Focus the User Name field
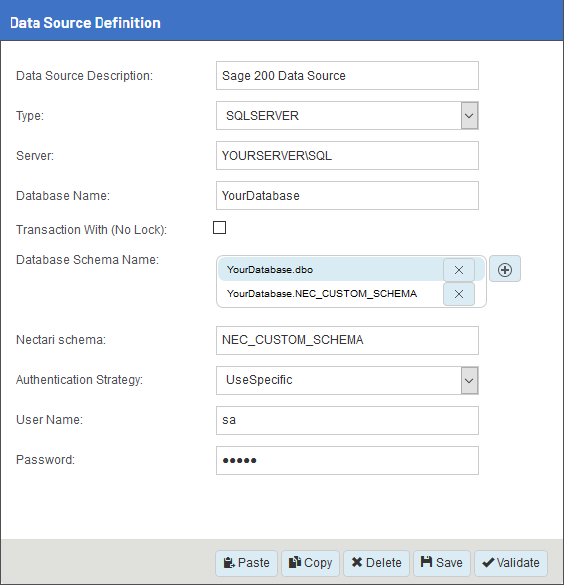This screenshot has height=585, width=564. 347,420
